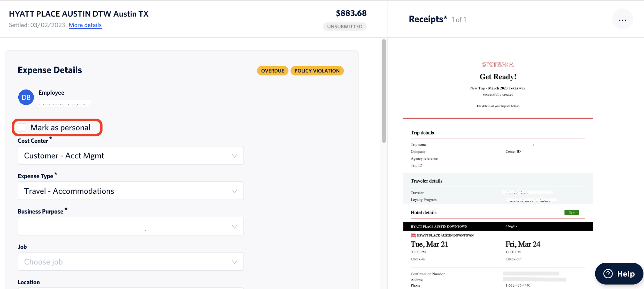This screenshot has height=289, width=644.
Task: Open the More details link
Action: [85, 25]
